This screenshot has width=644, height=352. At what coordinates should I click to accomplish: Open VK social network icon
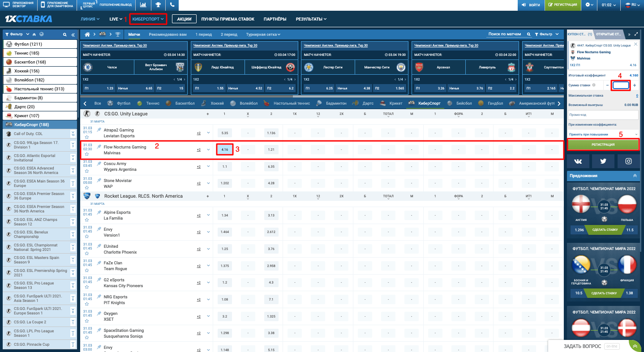pos(578,161)
